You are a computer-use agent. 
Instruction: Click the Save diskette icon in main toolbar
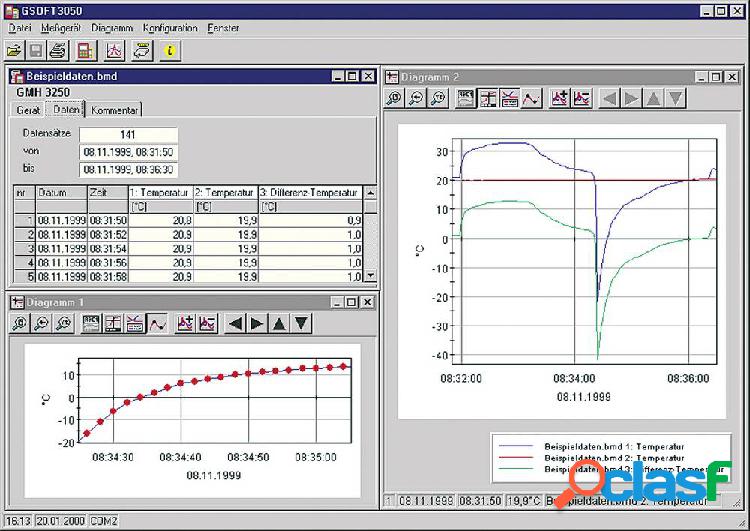coord(36,50)
